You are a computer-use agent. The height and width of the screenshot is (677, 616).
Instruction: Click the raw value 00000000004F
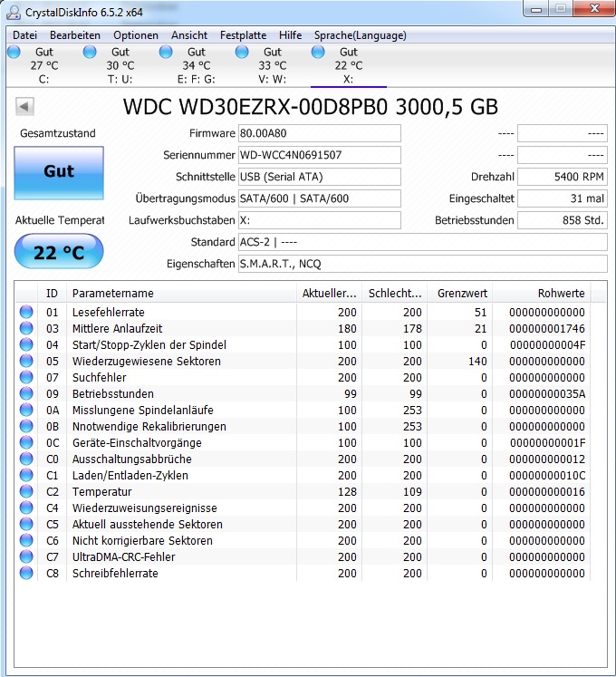pos(547,345)
